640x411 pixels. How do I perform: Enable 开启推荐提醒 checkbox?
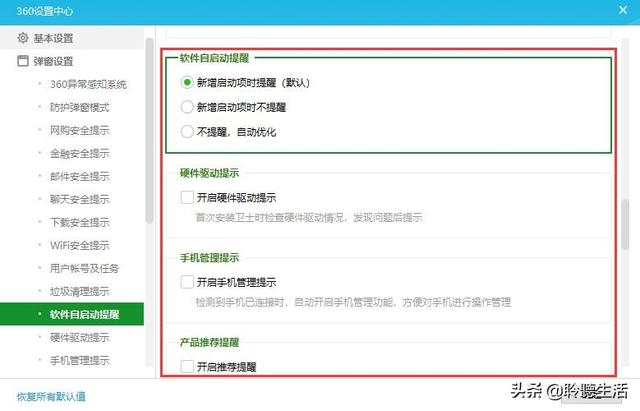187,366
